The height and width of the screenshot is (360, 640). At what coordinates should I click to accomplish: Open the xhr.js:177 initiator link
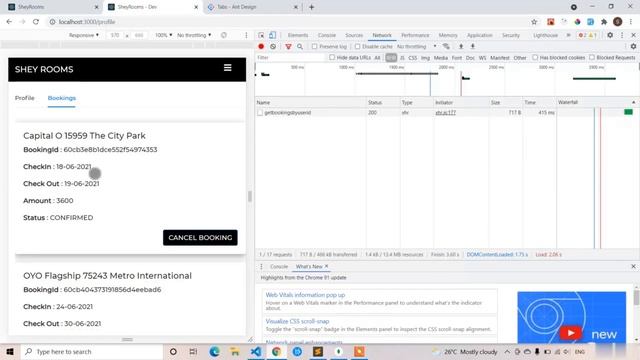[x=445, y=113]
